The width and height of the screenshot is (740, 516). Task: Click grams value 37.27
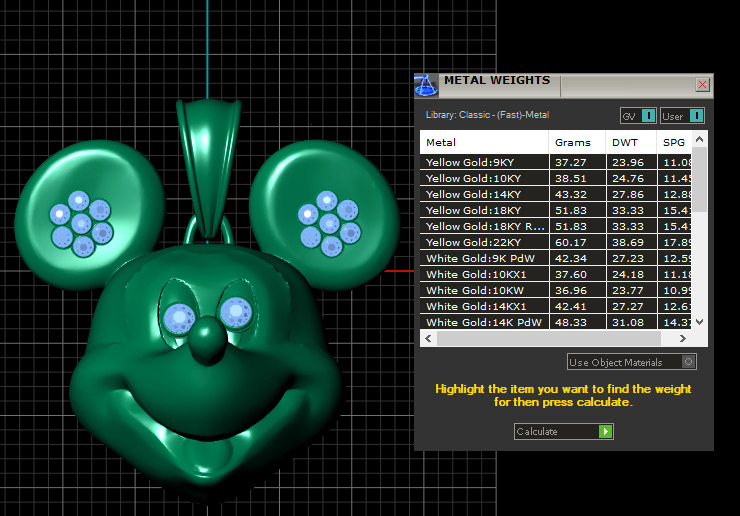[571, 162]
